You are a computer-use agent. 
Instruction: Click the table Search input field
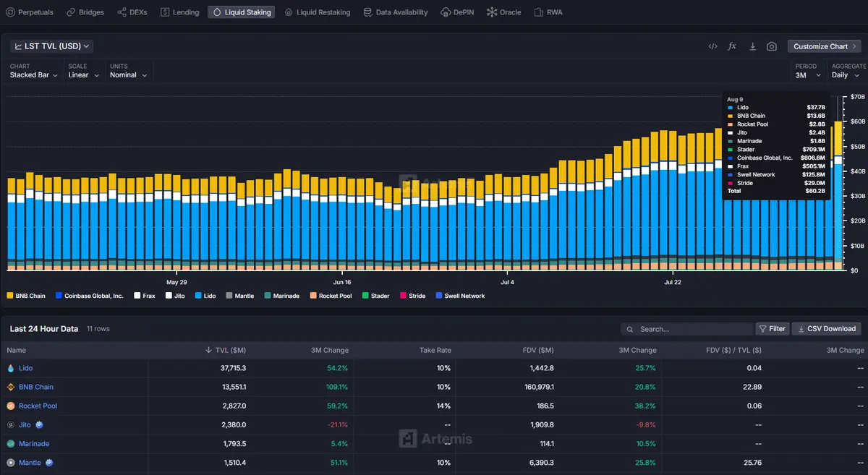[x=686, y=329]
